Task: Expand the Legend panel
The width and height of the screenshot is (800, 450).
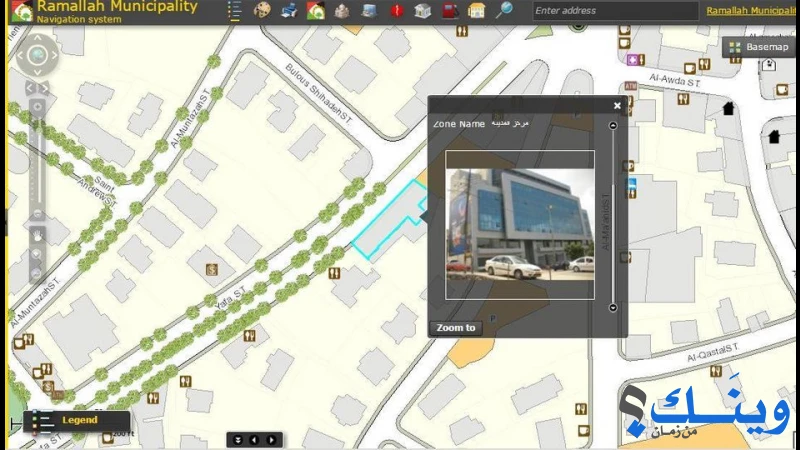Action: 76,420
